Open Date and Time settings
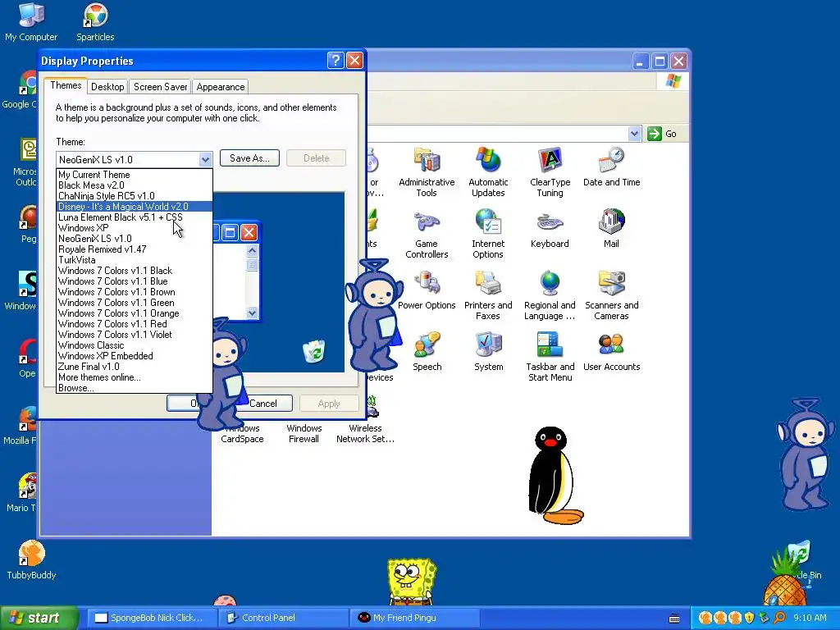The image size is (840, 630). 611,167
